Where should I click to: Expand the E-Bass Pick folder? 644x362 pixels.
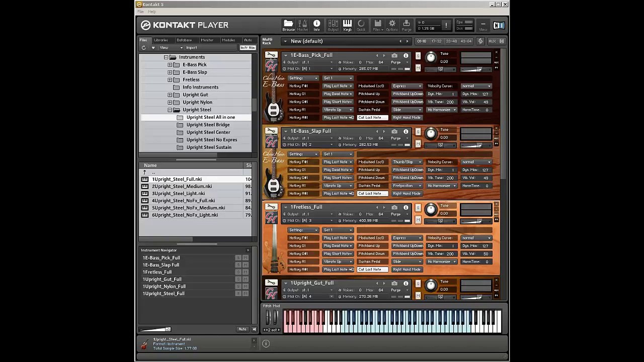click(x=170, y=65)
